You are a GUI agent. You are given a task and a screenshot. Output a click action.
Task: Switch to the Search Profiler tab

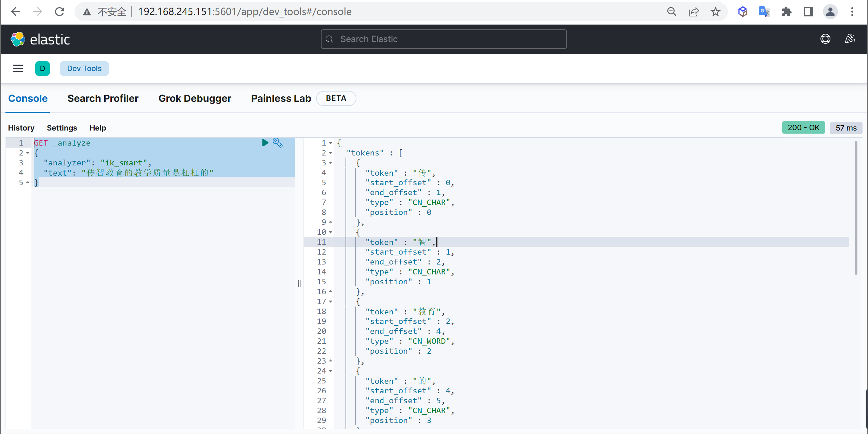pyautogui.click(x=103, y=98)
